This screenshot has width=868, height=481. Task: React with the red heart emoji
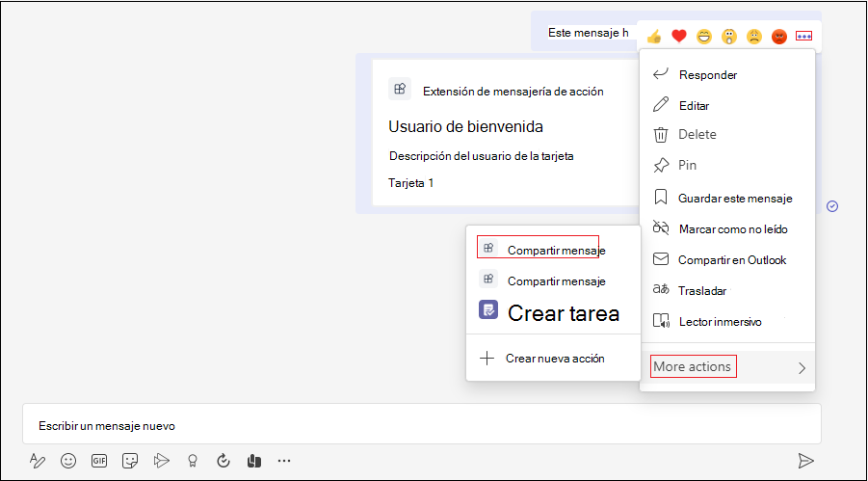[678, 37]
